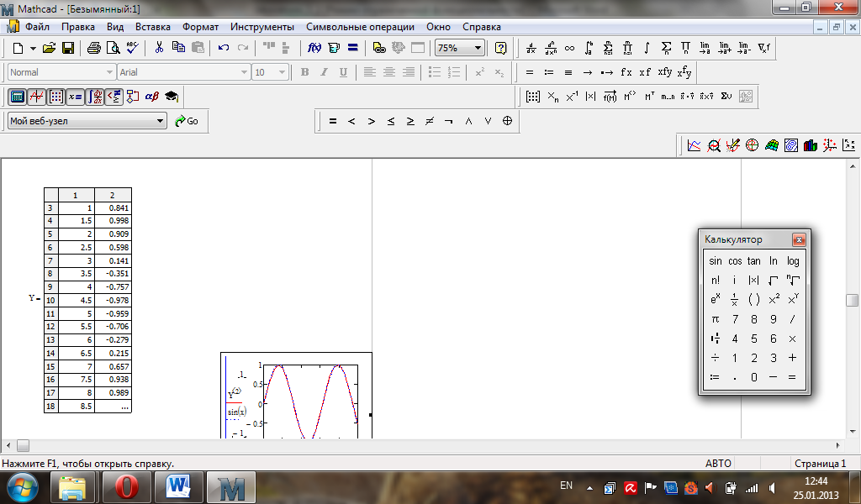Click the vertical scrollbar thumb

point(852,301)
